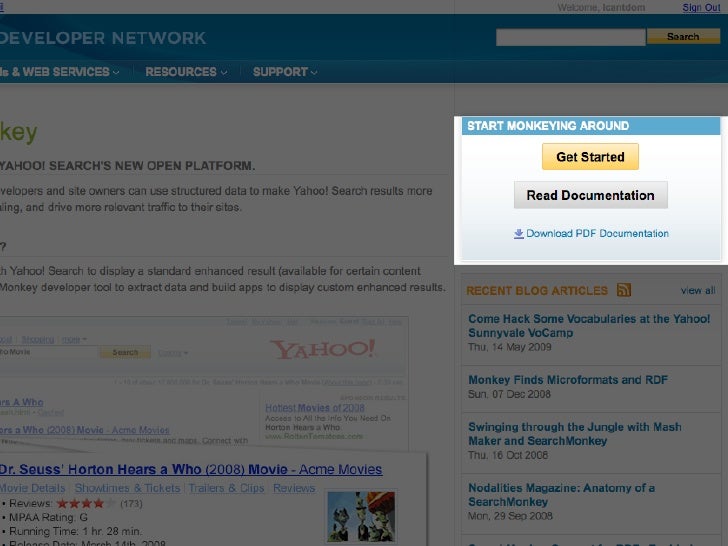Screen dimensions: 728x546
Task: Click the MPAA Rating: G text
Action: coord(48,517)
